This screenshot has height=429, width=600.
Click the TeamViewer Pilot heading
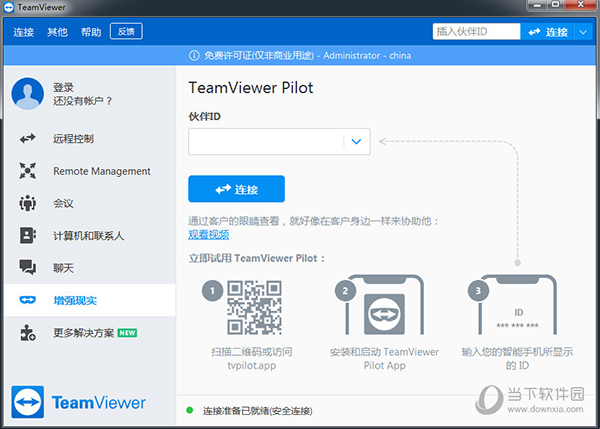[x=251, y=88]
